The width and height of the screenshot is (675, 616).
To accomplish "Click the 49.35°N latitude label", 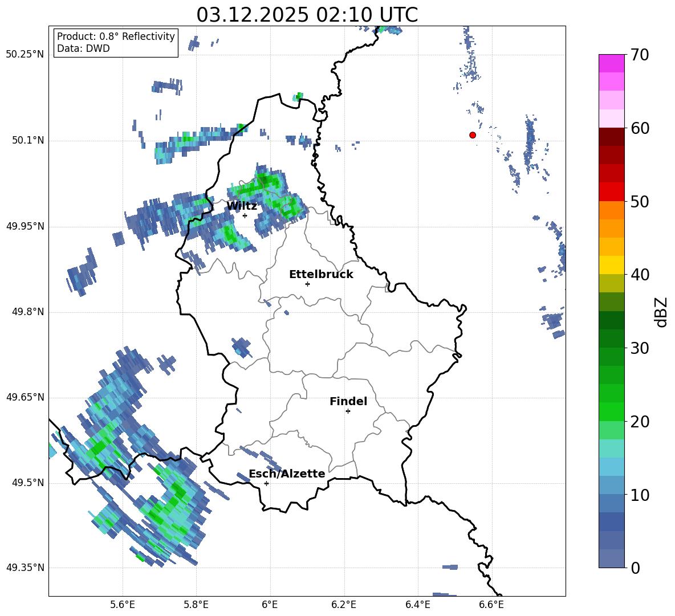I will click(x=25, y=568).
